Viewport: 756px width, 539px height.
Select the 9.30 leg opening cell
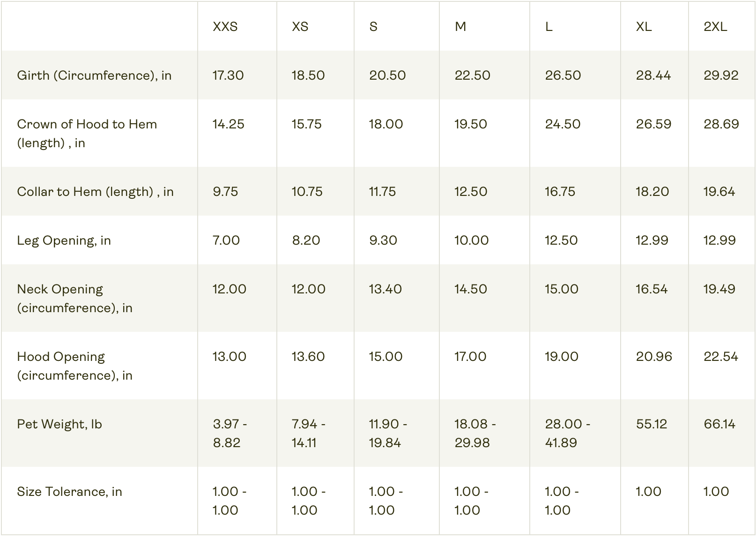pos(383,240)
